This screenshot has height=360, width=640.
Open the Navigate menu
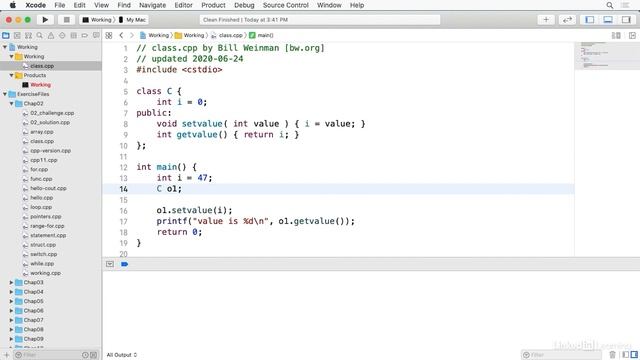pyautogui.click(x=152, y=5)
